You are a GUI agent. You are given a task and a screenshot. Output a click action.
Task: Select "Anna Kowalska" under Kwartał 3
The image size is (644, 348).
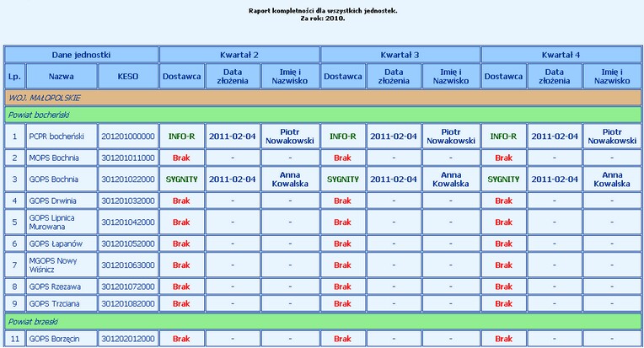451,179
